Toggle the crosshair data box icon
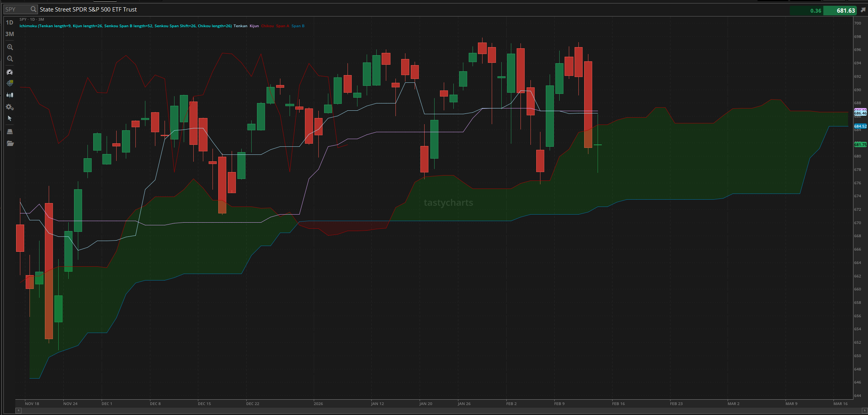This screenshot has height=415, width=868. point(10,83)
